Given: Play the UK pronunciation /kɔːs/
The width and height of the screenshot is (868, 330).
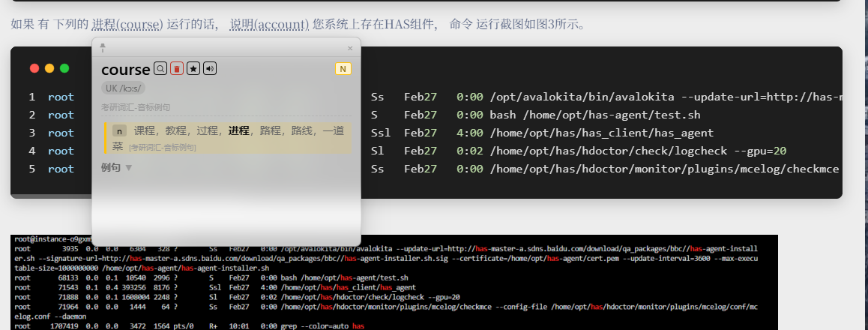Looking at the screenshot, I should [x=124, y=88].
